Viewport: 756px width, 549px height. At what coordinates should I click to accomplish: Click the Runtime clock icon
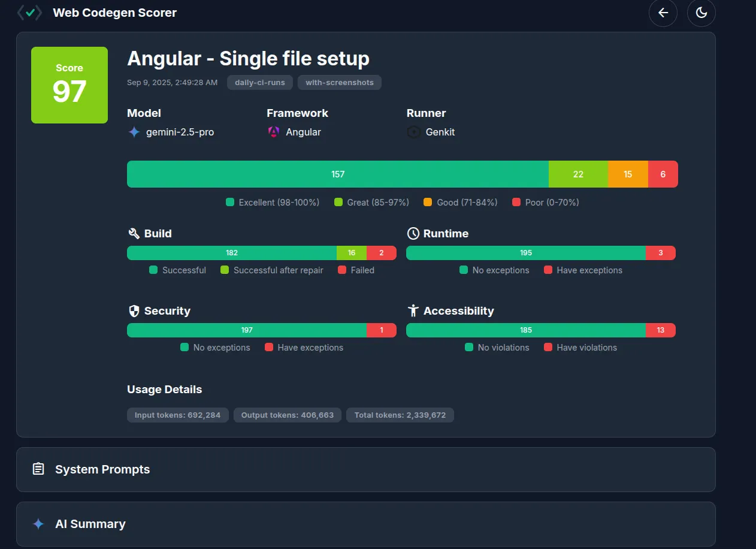pyautogui.click(x=413, y=234)
